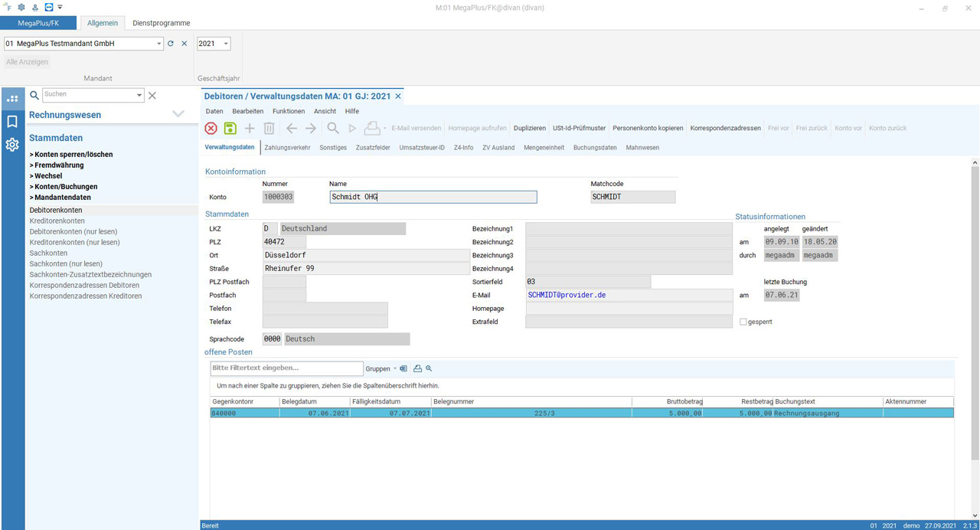The image size is (980, 530).
Task: Switch to Zahlungsverkehr tab
Action: (x=287, y=147)
